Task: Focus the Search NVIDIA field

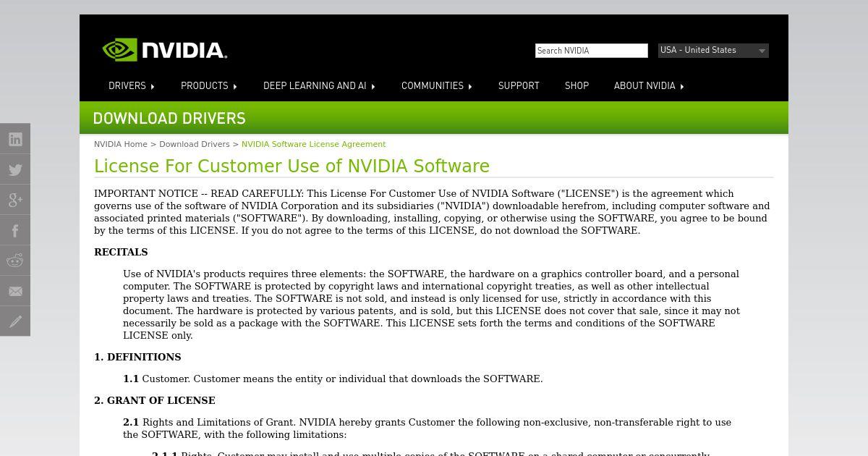Action: pos(592,51)
